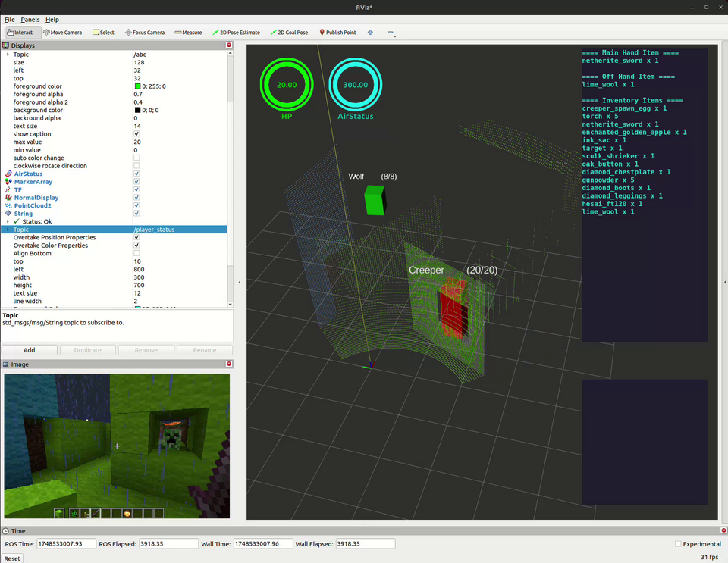Open the File menu
The image size is (728, 563).
(x=9, y=20)
